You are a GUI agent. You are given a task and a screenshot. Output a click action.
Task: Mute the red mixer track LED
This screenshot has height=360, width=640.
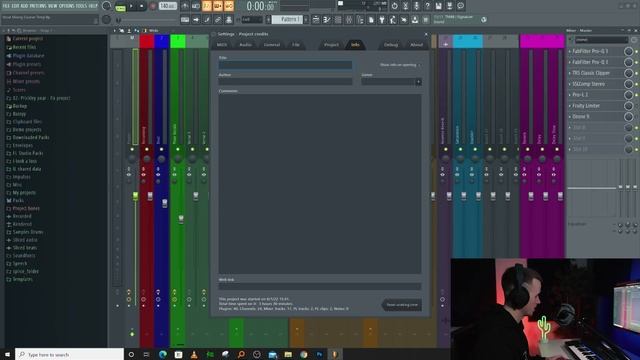tap(147, 149)
